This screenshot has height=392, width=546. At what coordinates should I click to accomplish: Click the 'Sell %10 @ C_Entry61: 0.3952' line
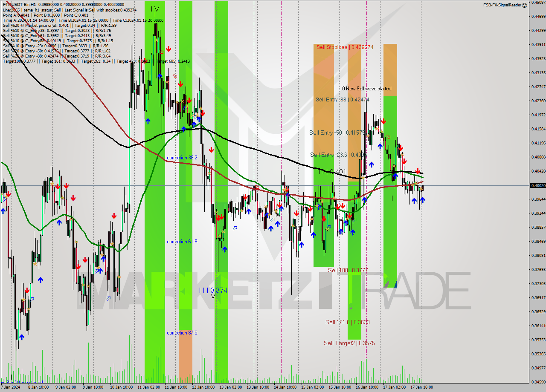pos(57,35)
